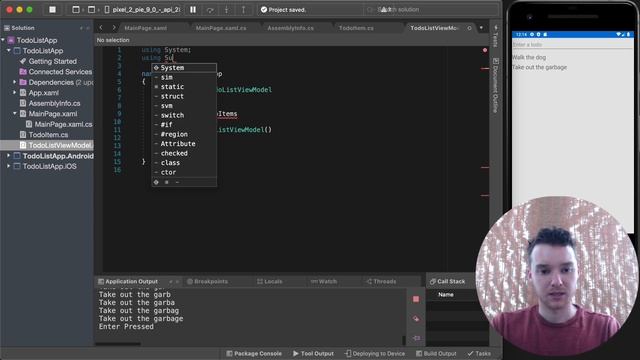Screen dimensions: 640x360
Task: Click the Application Output horizontal scrollbar
Action: tap(118, 344)
